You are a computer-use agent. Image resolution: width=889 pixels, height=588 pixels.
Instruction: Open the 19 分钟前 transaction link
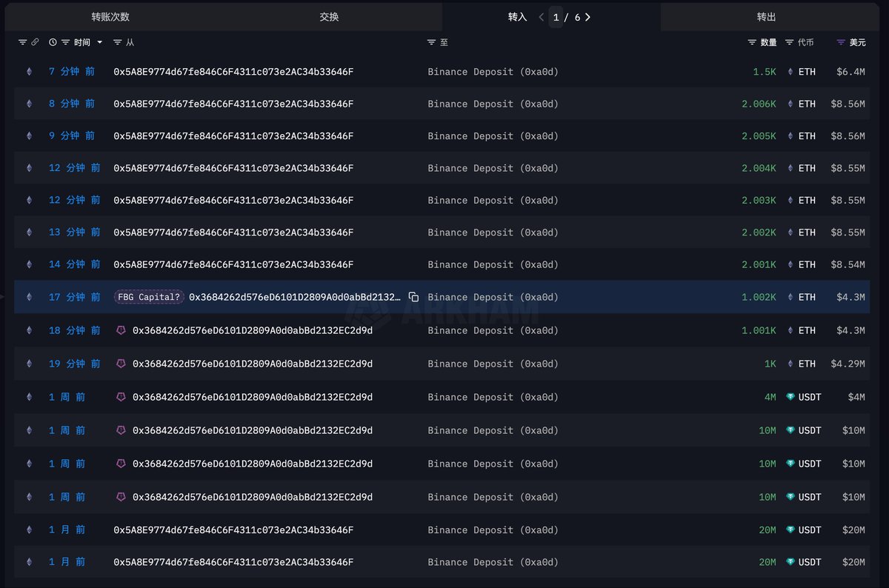pyautogui.click(x=75, y=364)
